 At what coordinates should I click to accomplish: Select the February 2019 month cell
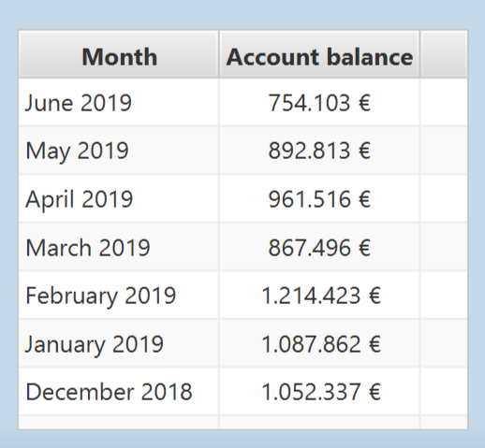119,295
